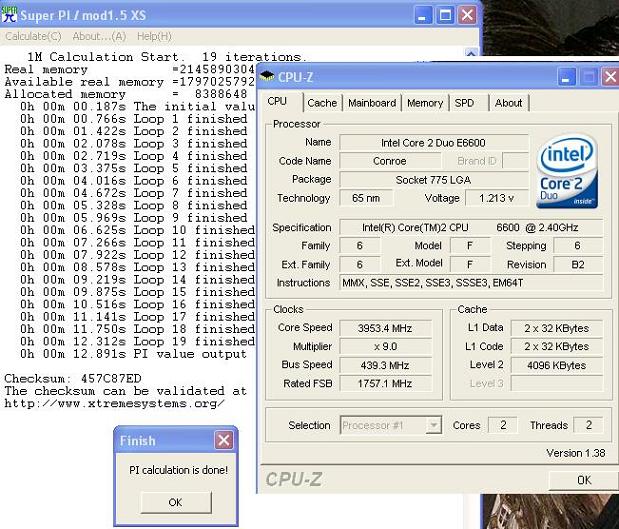
Task: Click the Package field Socket 775 LGA
Action: (433, 180)
